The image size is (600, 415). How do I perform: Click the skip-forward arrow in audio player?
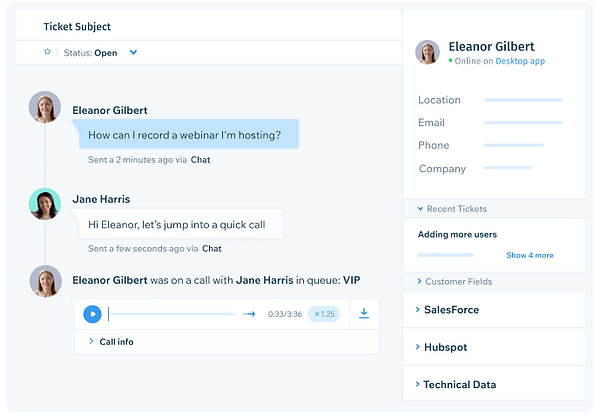point(249,314)
